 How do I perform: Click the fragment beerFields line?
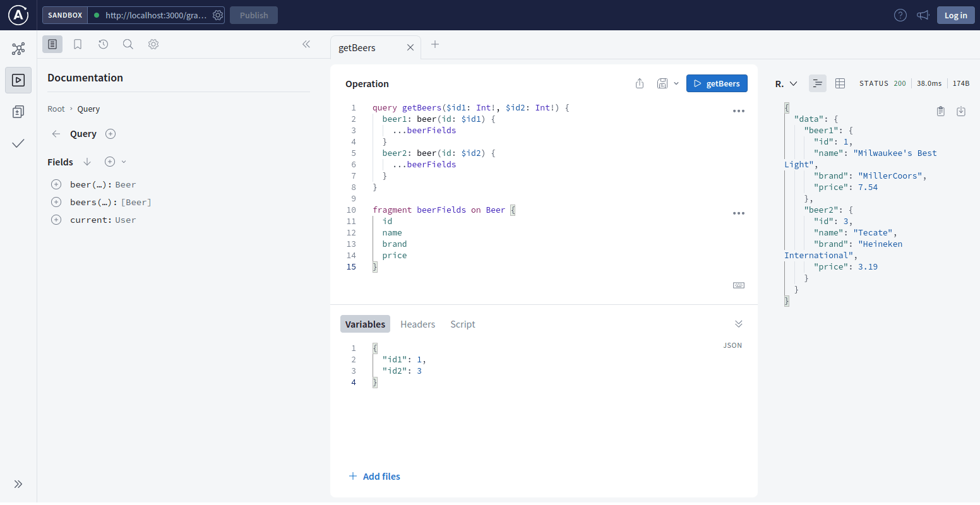tap(444, 210)
